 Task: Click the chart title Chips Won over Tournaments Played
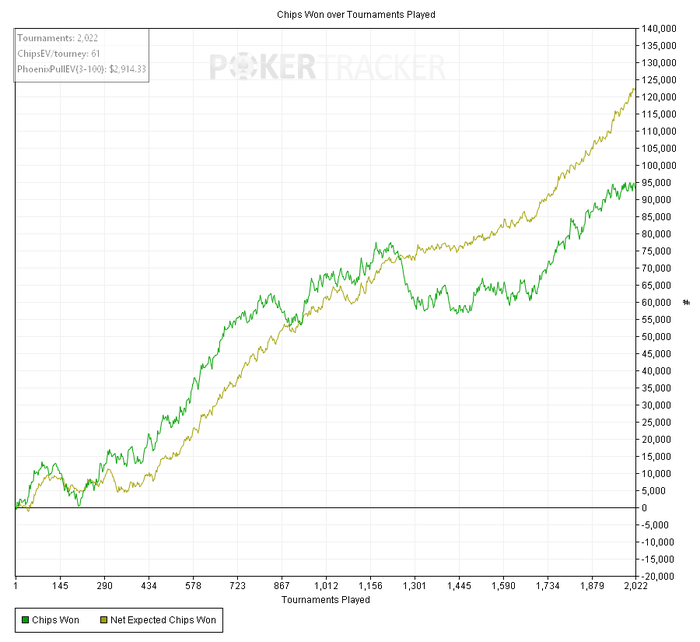pyautogui.click(x=356, y=14)
